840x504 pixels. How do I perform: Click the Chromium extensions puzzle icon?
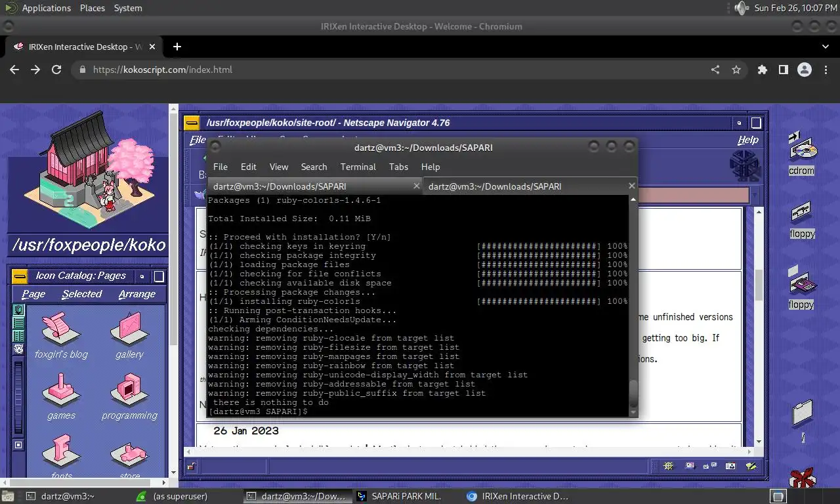pyautogui.click(x=762, y=70)
